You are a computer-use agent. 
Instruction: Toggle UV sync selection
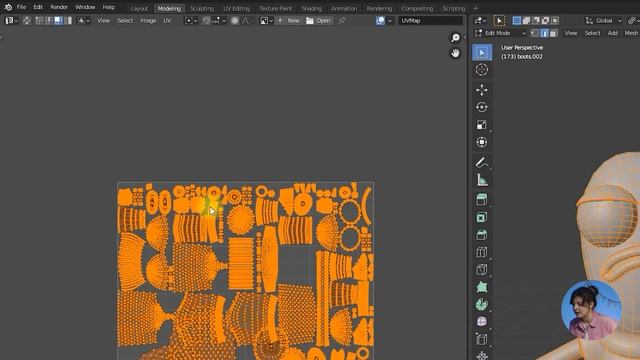point(27,20)
